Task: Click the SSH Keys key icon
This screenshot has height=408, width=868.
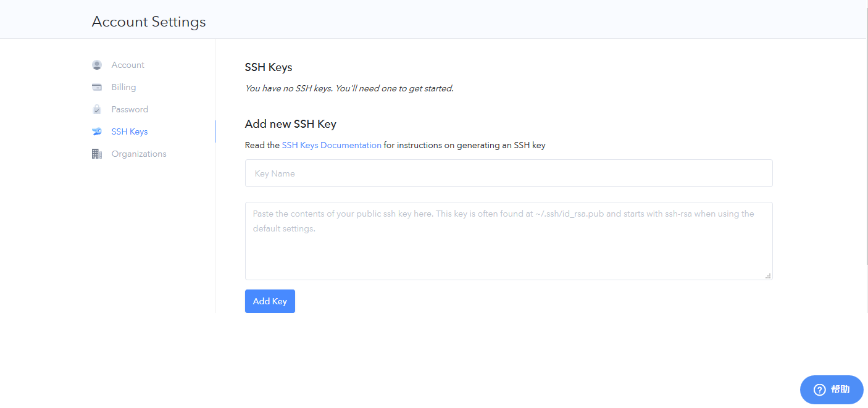Action: 97,131
